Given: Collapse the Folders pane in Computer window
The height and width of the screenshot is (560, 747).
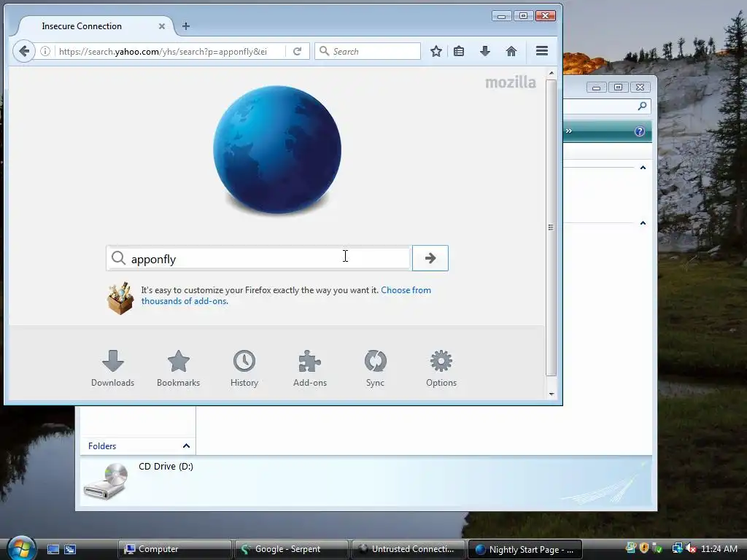Looking at the screenshot, I should coord(186,446).
